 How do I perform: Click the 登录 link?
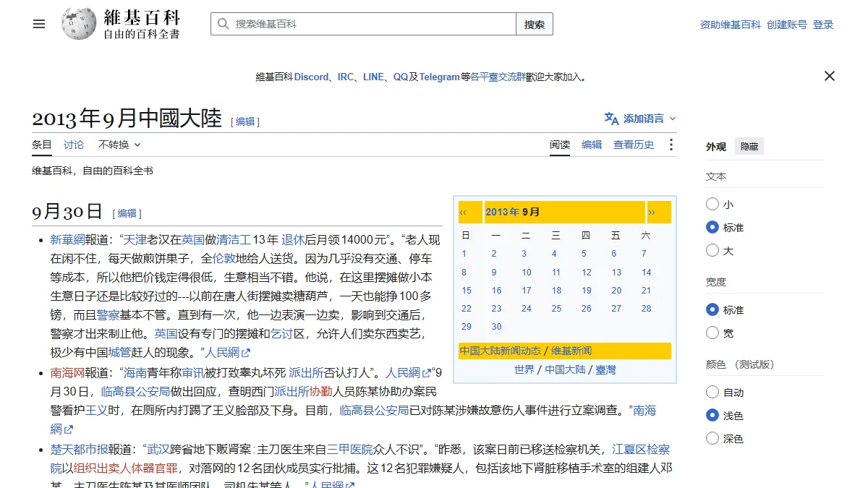823,25
